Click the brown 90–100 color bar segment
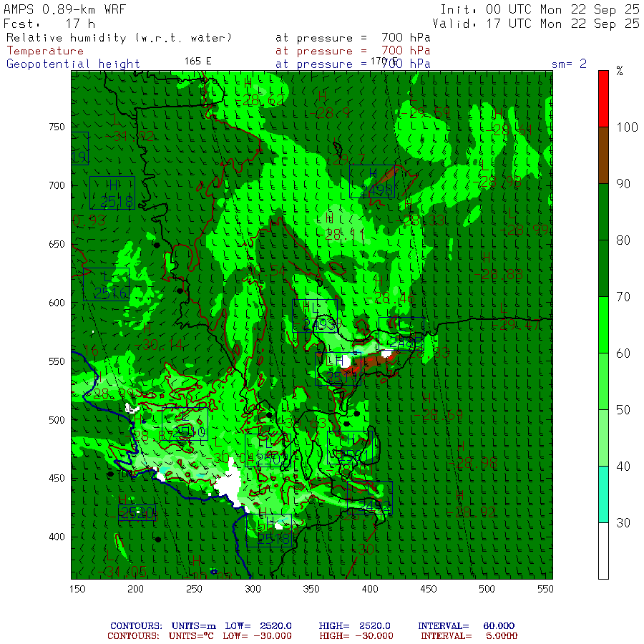The image size is (644, 644). click(x=603, y=155)
